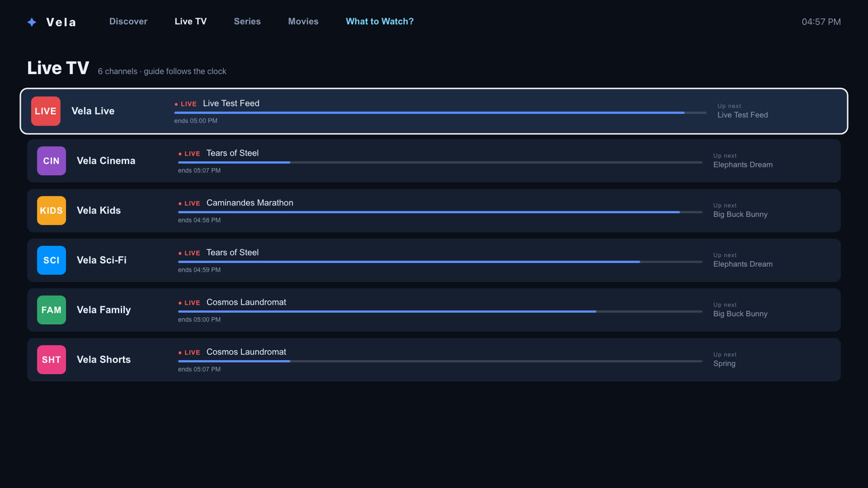Click the Vela Live progress bar

[440, 113]
